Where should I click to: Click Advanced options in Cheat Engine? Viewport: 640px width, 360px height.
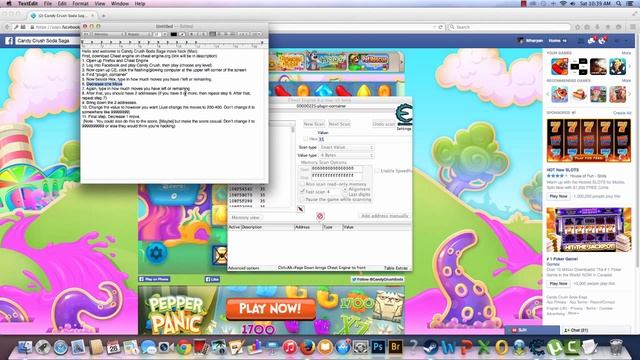click(x=243, y=268)
